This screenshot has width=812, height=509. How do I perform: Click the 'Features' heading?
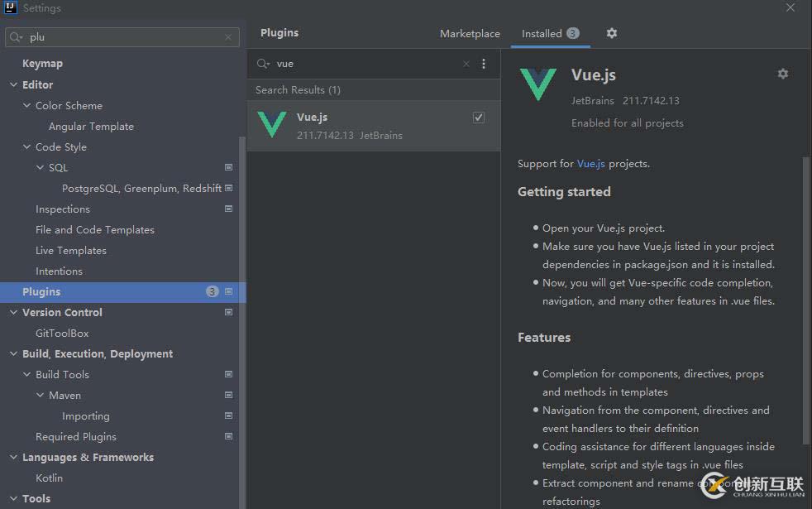544,338
